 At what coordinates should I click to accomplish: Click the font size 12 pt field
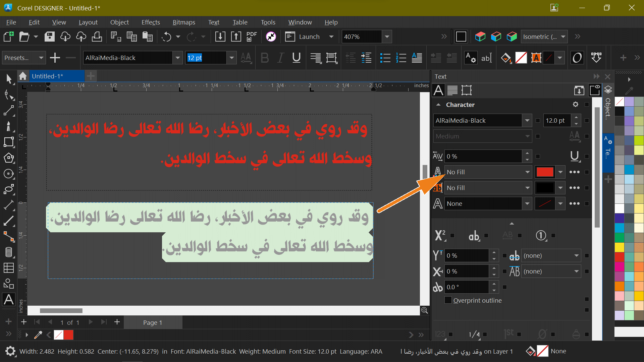[206, 58]
